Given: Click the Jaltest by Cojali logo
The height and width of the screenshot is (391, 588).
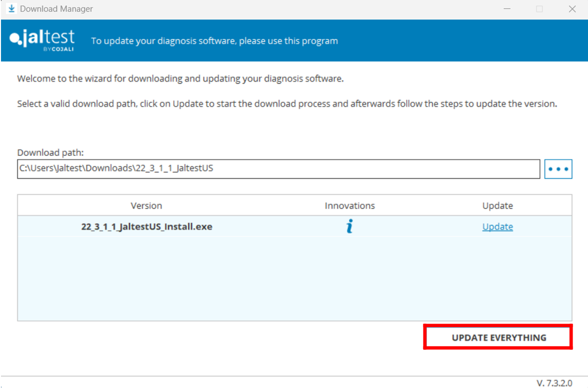Looking at the screenshot, I should (42, 40).
